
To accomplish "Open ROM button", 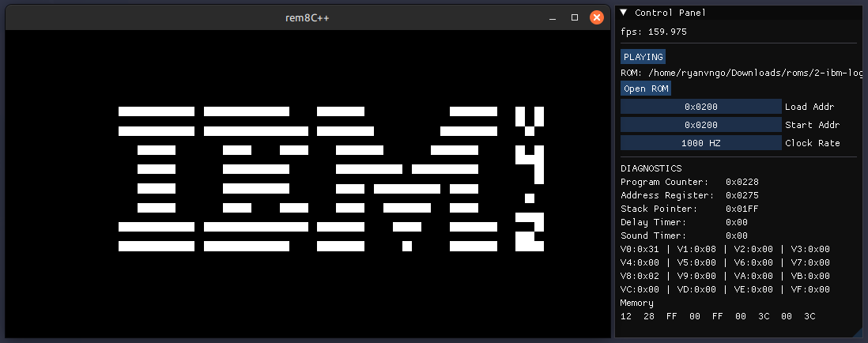I will tap(645, 89).
